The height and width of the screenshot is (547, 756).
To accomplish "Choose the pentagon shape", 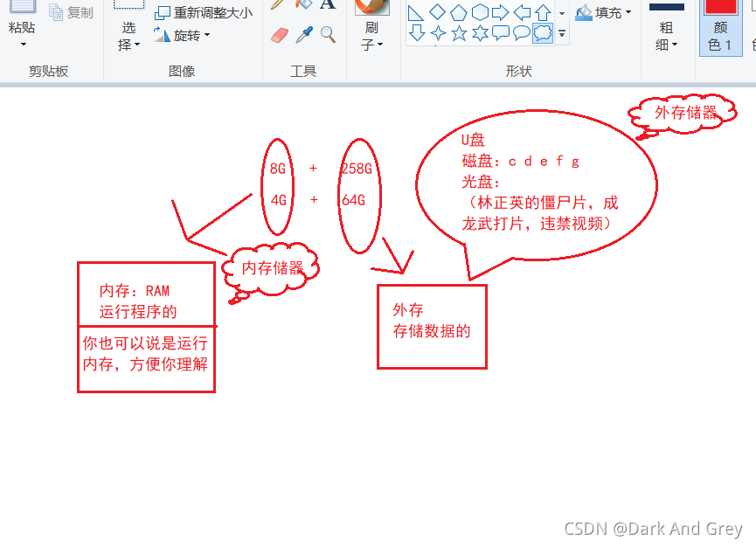I will click(x=459, y=12).
